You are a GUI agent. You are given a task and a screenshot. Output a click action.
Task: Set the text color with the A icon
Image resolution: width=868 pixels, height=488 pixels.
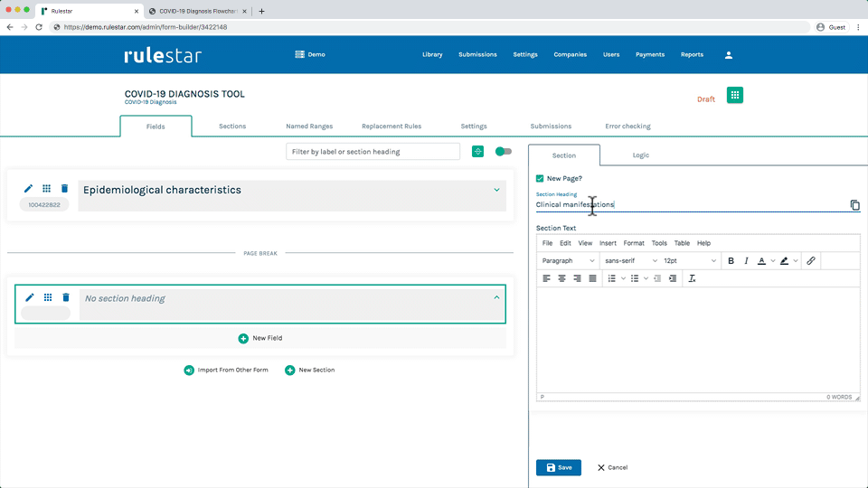click(x=761, y=260)
